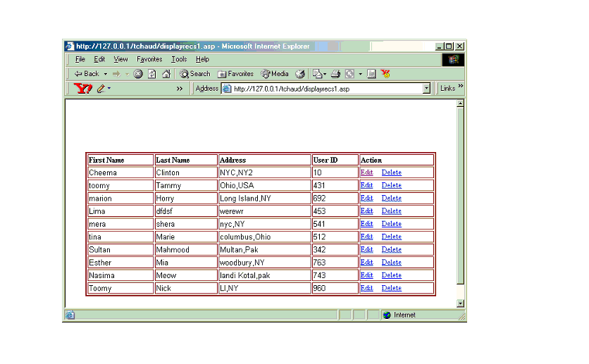
Task: Click the Discuss page icon
Action: pyautogui.click(x=371, y=74)
